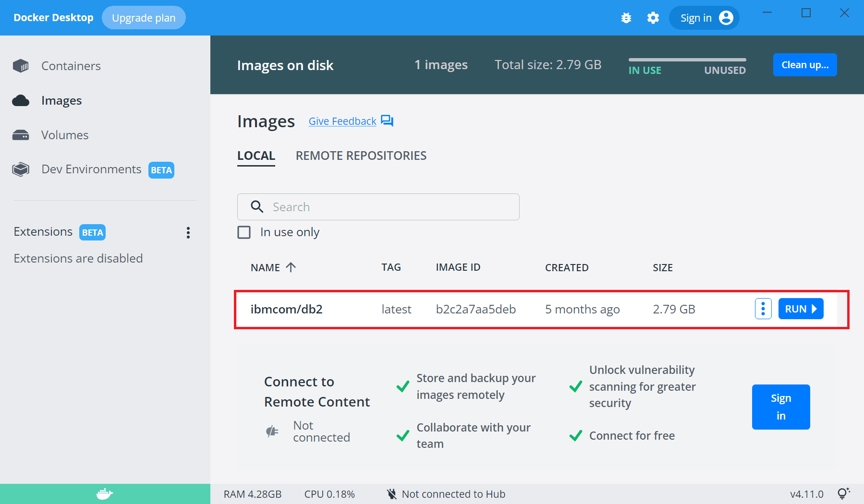Screen dimensions: 864x504
Task: Click the Give Feedback chat bubble icon
Action: tap(387, 120)
